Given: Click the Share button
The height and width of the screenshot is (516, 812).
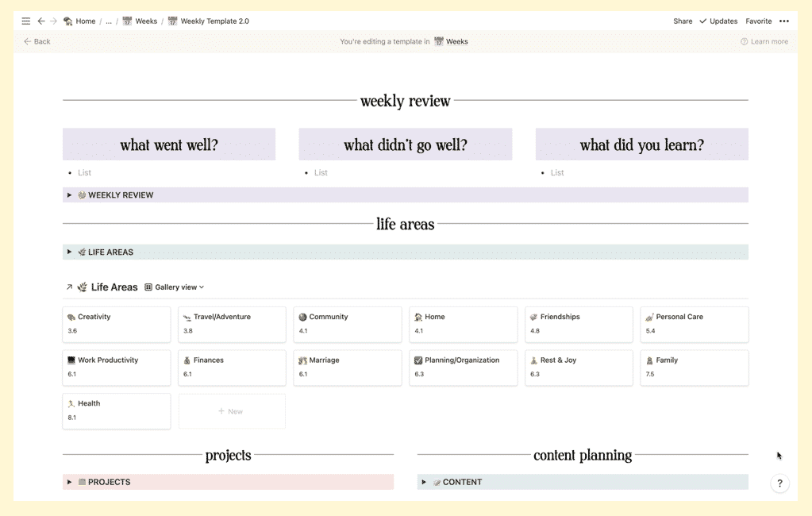Looking at the screenshot, I should pos(682,21).
